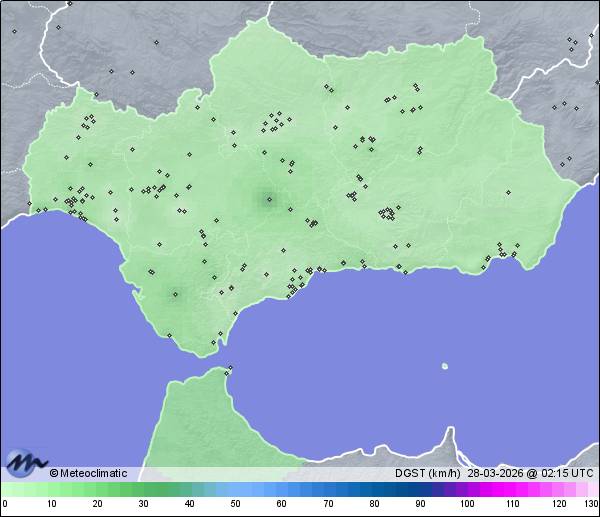Click the green gust hotspot in Cádiz province
This screenshot has width=600, height=517.
tap(175, 294)
